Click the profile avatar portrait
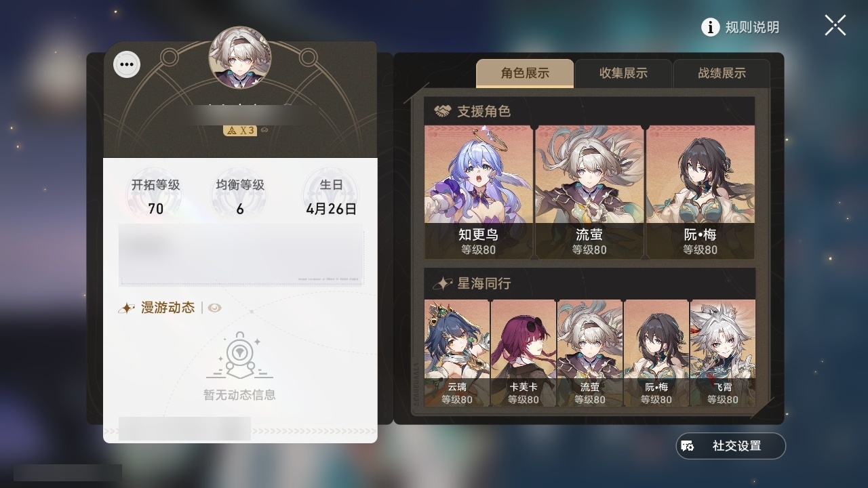 pos(239,58)
